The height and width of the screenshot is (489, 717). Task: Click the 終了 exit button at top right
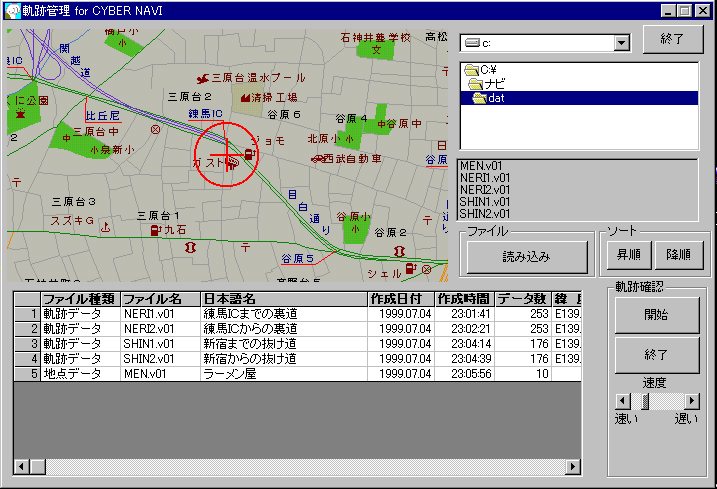(673, 39)
